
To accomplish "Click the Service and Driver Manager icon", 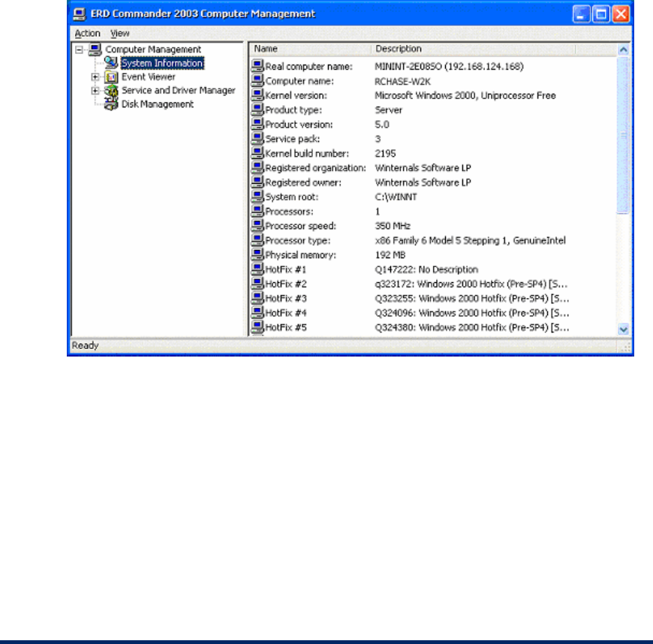I will tap(111, 90).
